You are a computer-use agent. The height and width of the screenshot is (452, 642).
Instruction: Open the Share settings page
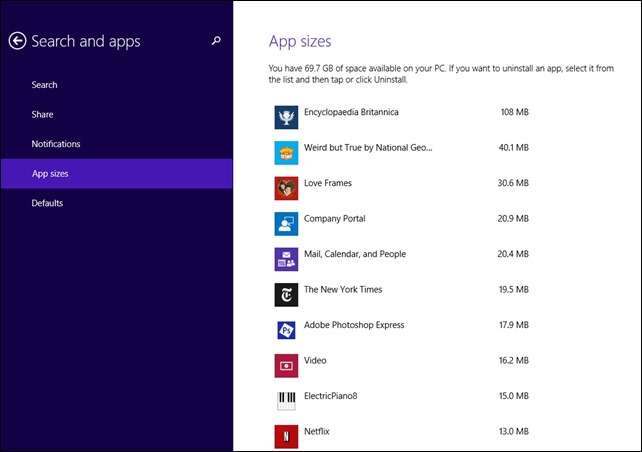point(116,114)
